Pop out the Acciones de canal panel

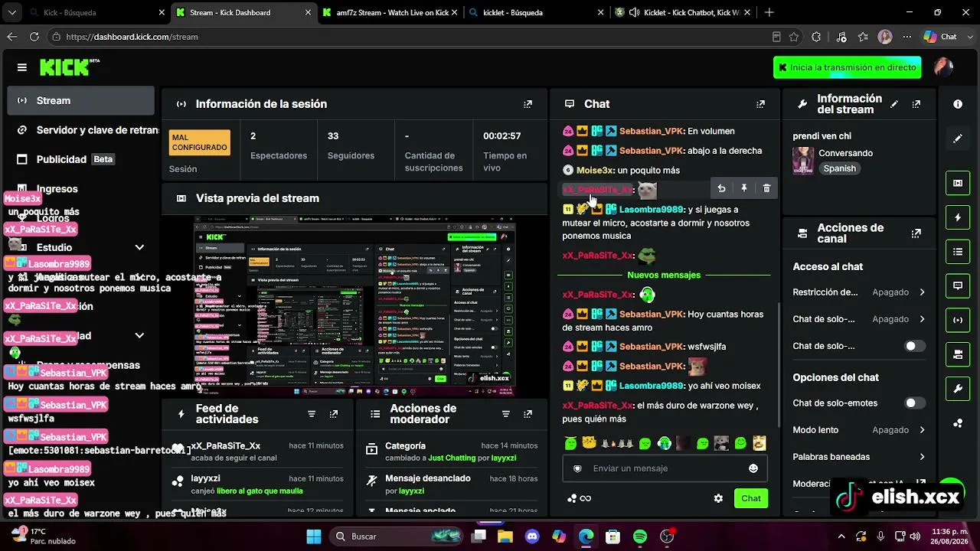(916, 233)
